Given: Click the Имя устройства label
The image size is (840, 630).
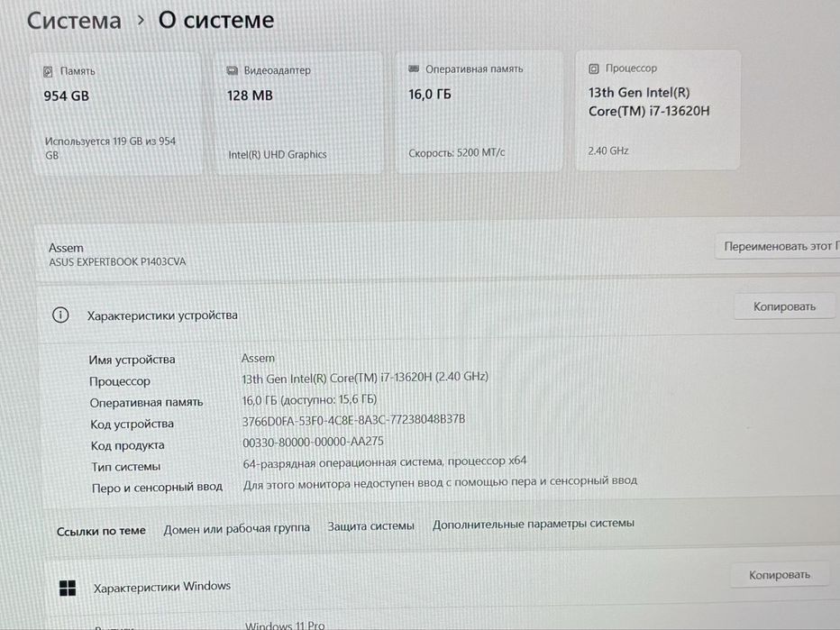Looking at the screenshot, I should point(132,360).
